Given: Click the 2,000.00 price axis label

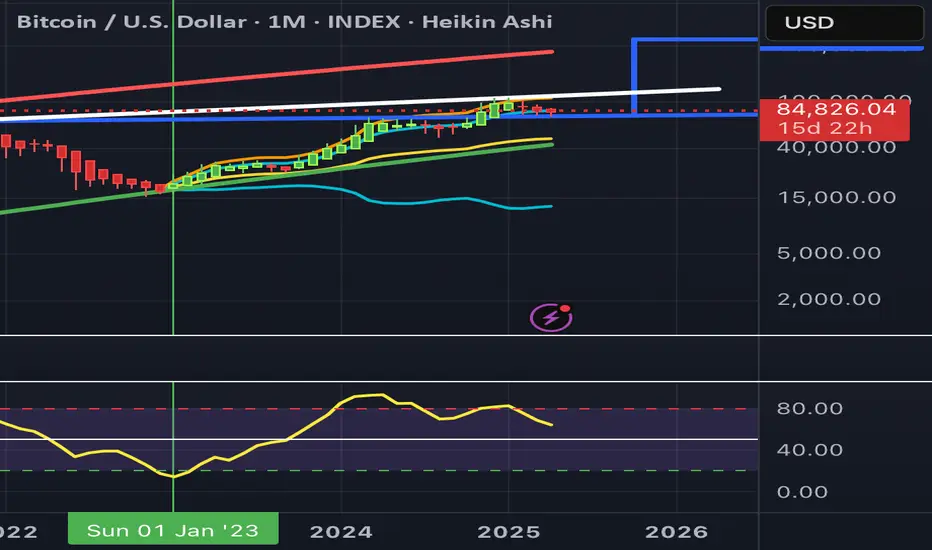Looking at the screenshot, I should tap(829, 299).
